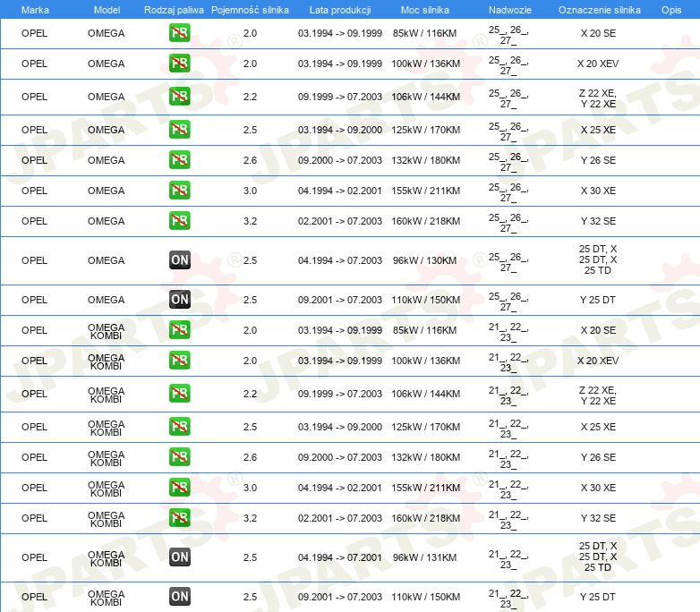Screen dimensions: 700x612
Task: Click petrol icon in OMEGA X 30 XE row
Action: click(179, 191)
